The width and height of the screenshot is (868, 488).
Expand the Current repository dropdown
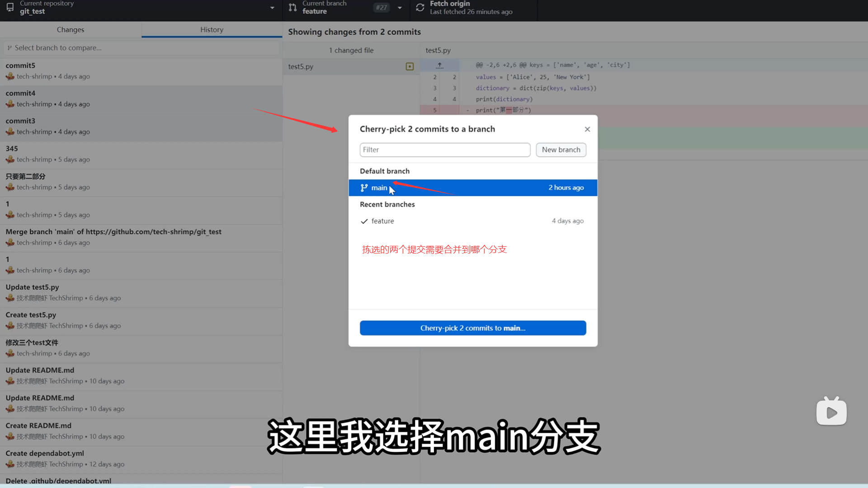point(272,8)
